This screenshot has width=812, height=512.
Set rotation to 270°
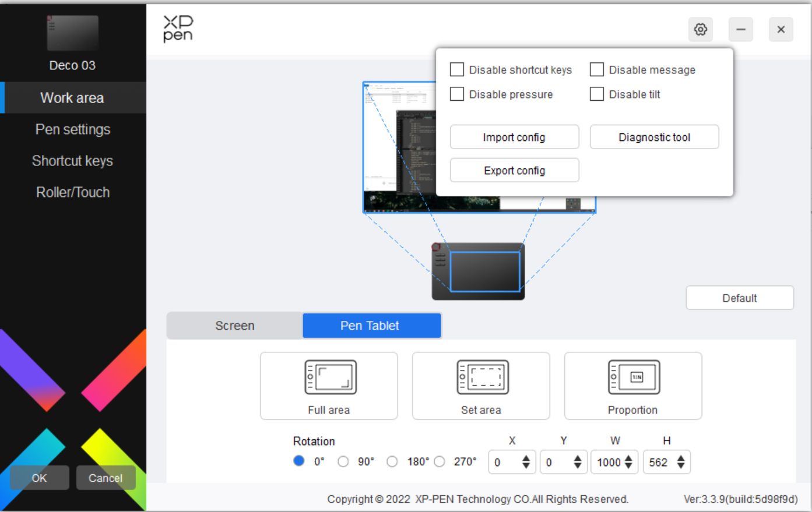(x=440, y=461)
